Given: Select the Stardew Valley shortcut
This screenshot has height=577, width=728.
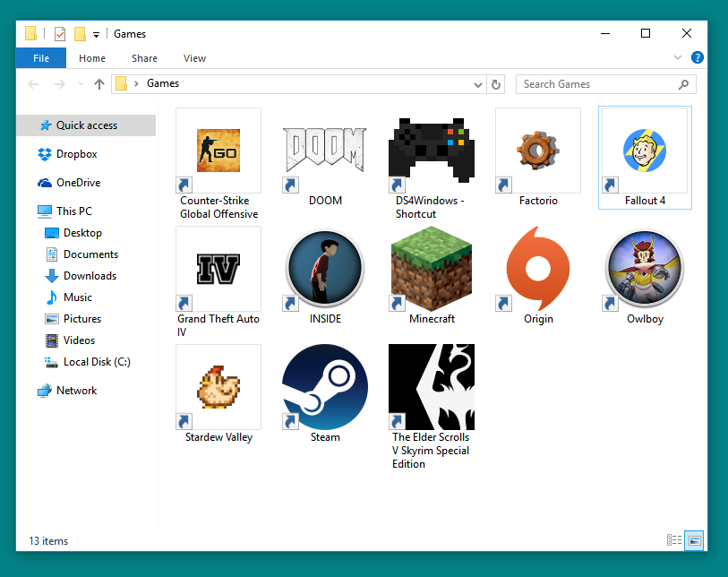Looking at the screenshot, I should 218,387.
